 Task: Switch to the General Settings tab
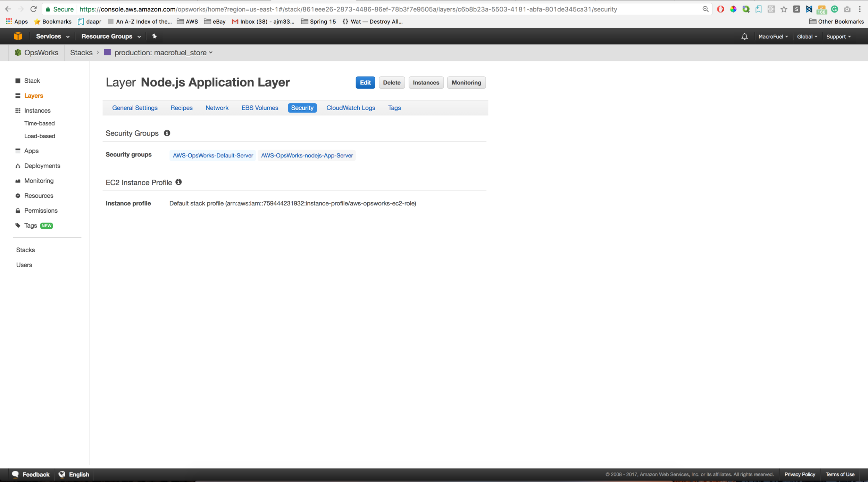coord(135,108)
